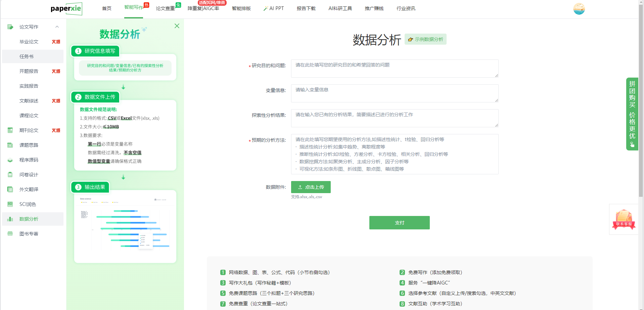Image resolution: width=644 pixels, height=310 pixels.
Task: Click the 程序源码 sidebar icon
Action: click(x=10, y=160)
